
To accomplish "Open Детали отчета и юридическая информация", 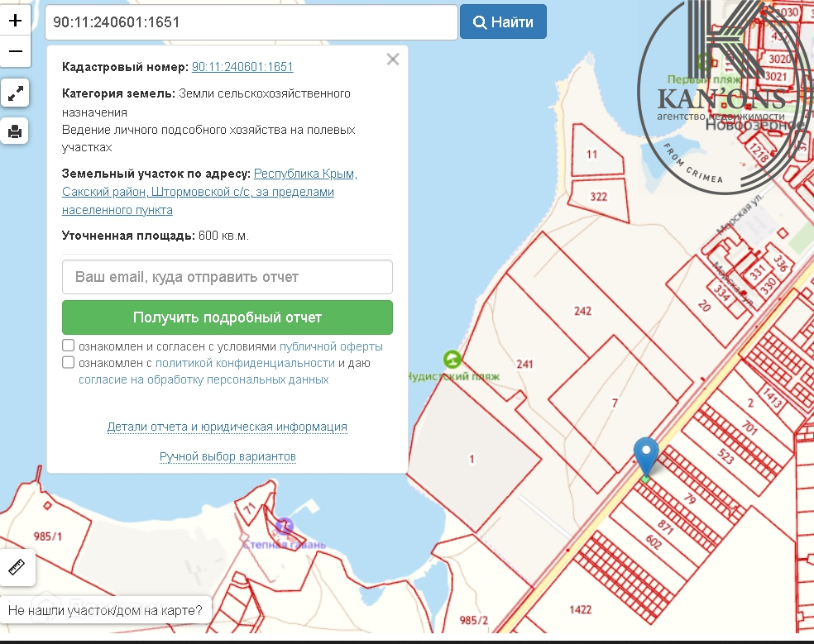I will click(x=227, y=427).
